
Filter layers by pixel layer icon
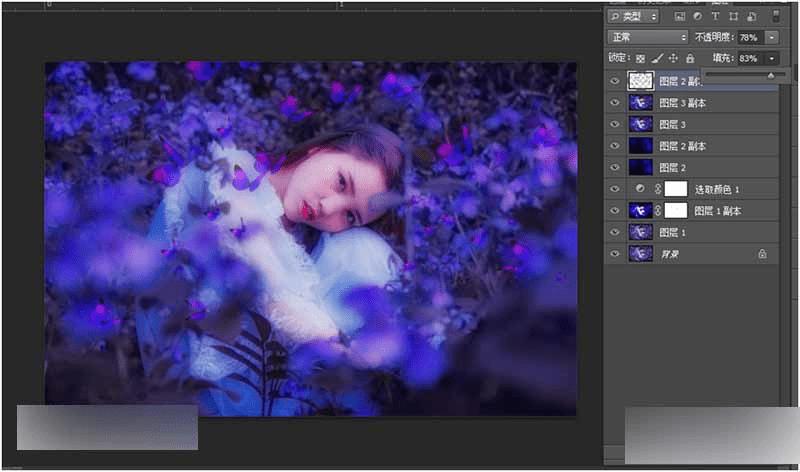680,16
